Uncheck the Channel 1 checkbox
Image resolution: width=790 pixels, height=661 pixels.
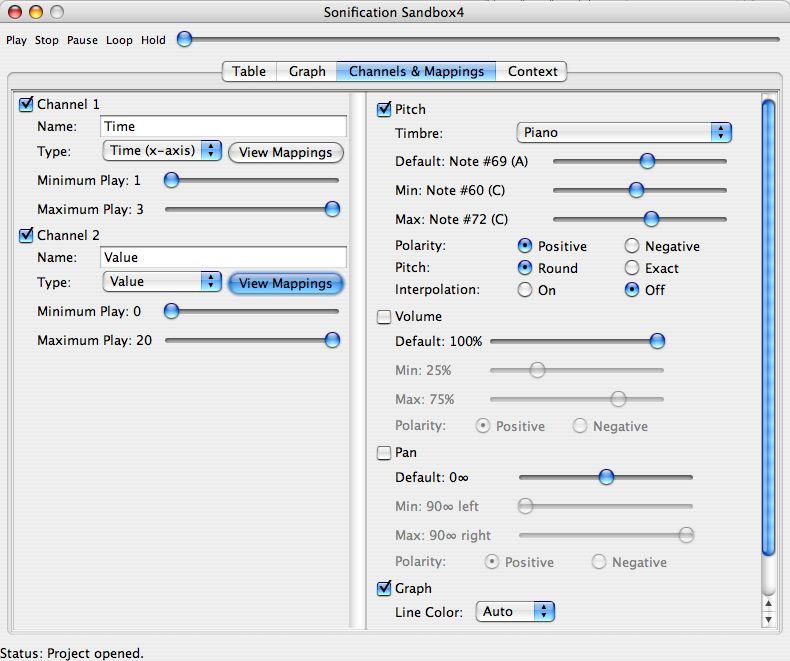tap(26, 104)
